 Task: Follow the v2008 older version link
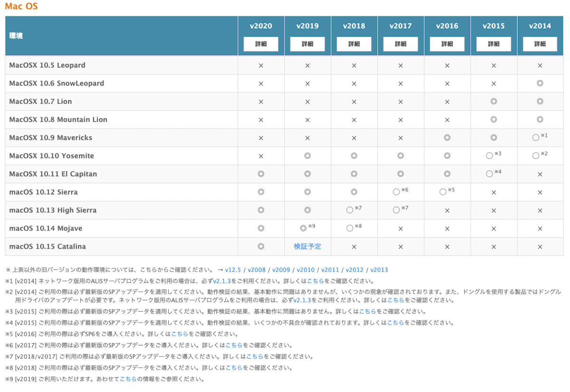pos(256,270)
